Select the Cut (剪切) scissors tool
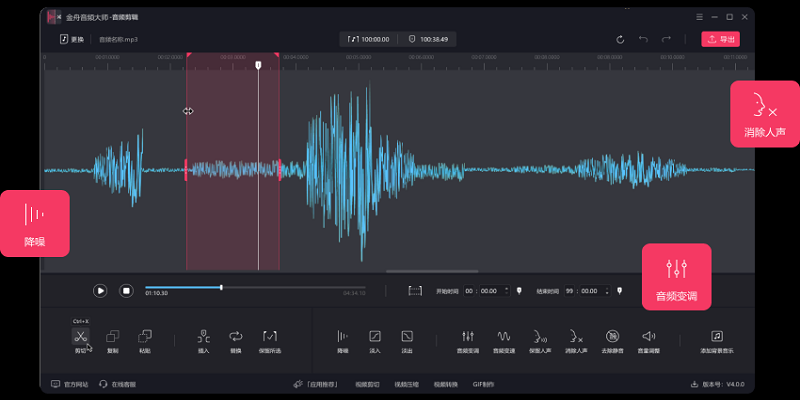This screenshot has width=800, height=400. tap(80, 337)
